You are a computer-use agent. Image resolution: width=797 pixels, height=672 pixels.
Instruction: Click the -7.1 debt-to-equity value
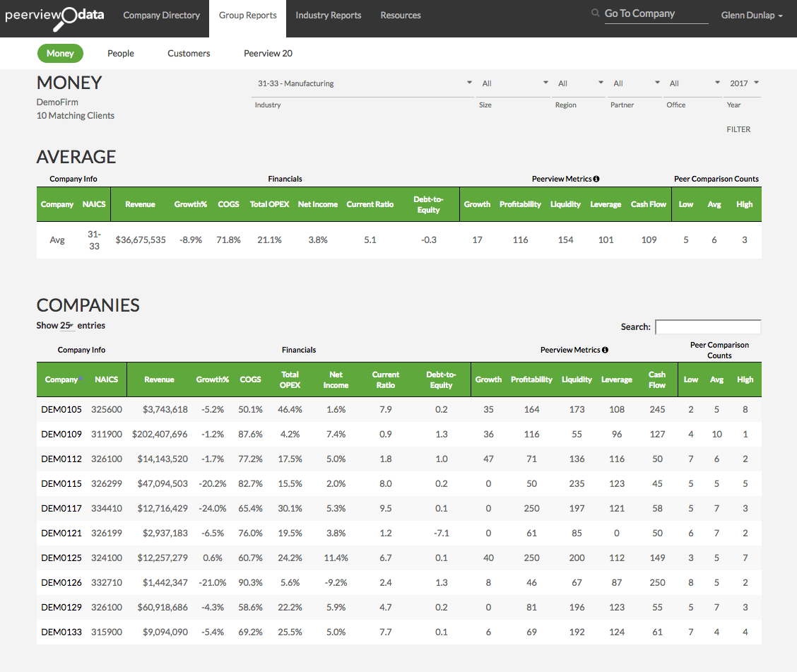(441, 534)
